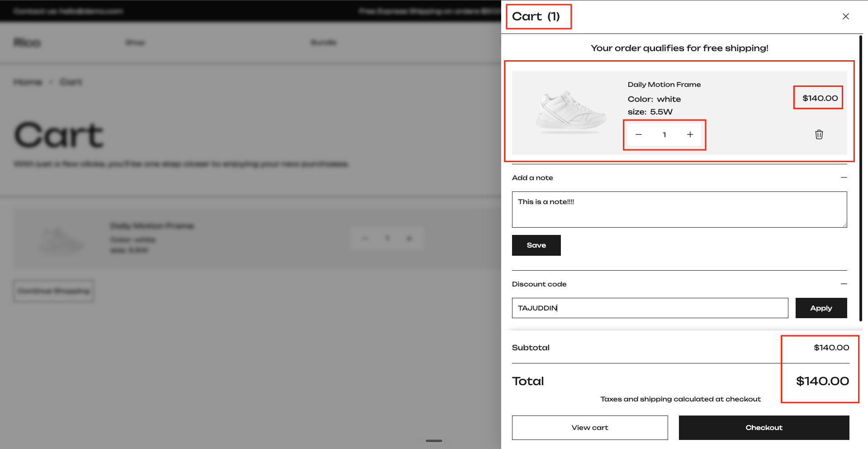
Task: Click the quantity value 1 in the cart drawer
Action: pyautogui.click(x=664, y=134)
